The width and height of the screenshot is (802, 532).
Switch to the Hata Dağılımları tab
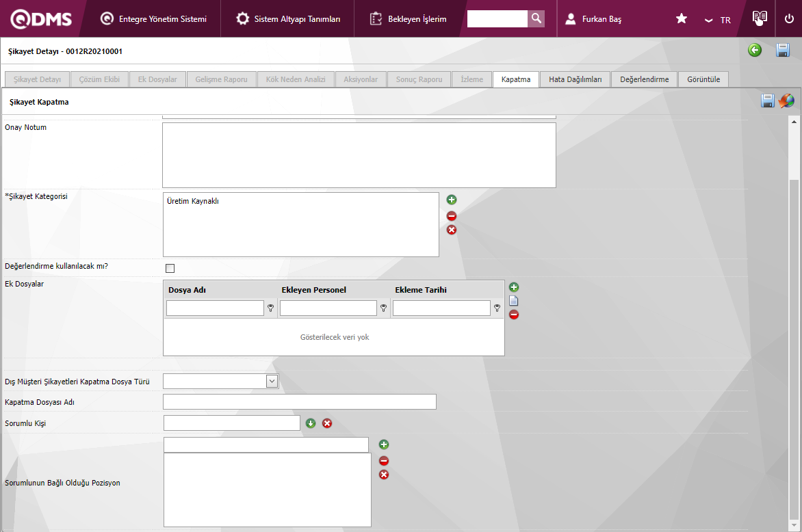pos(575,79)
